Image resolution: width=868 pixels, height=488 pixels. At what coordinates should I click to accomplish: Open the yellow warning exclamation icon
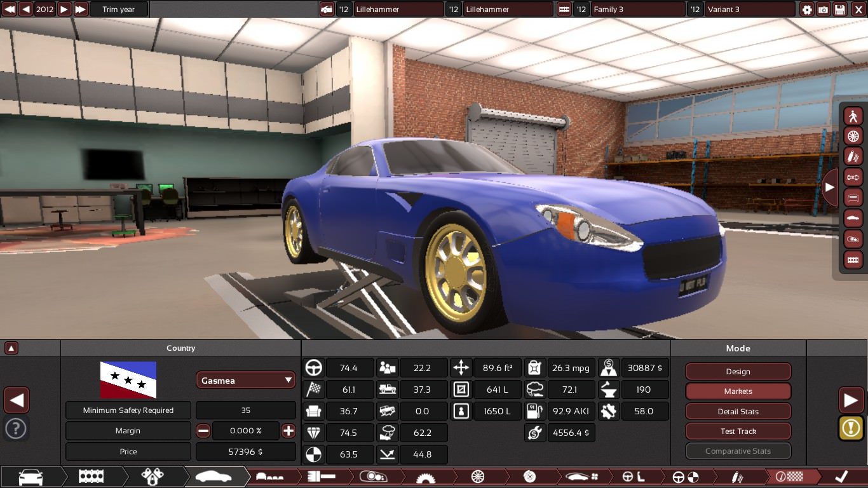pos(851,428)
